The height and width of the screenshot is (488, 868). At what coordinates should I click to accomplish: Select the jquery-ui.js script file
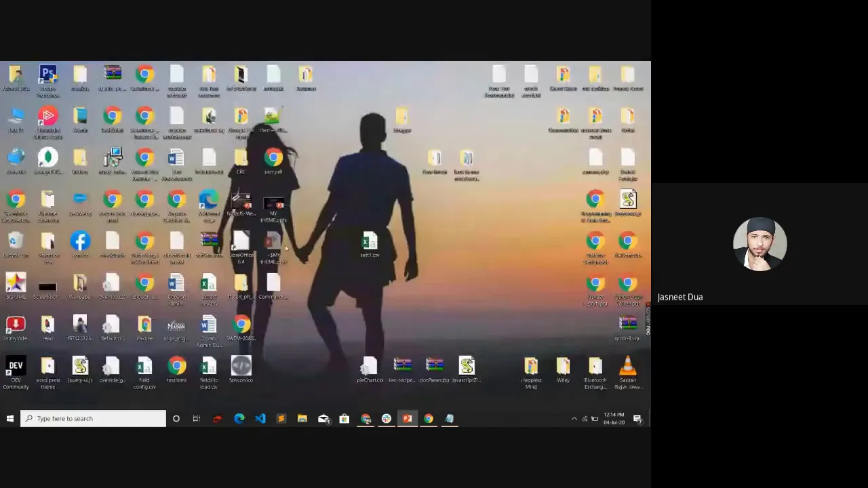pos(80,371)
